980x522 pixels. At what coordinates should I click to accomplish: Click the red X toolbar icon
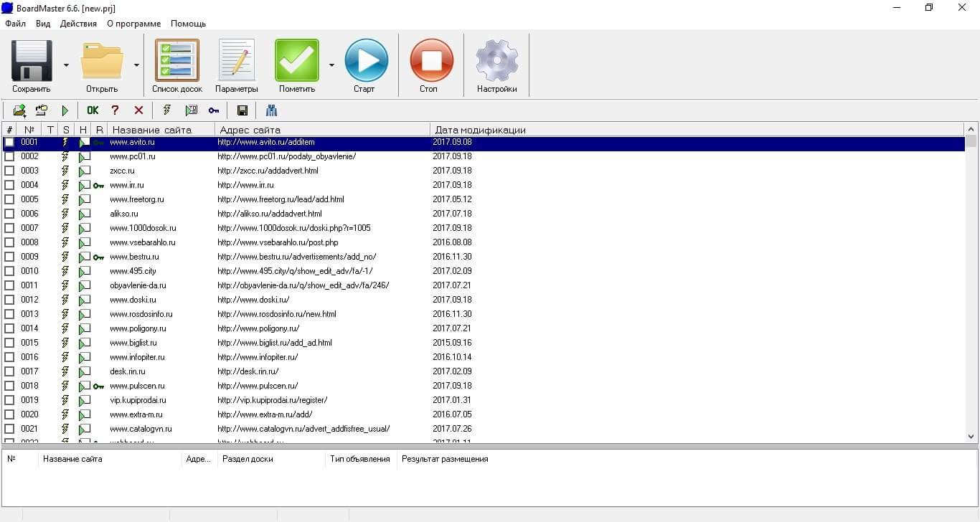point(138,110)
